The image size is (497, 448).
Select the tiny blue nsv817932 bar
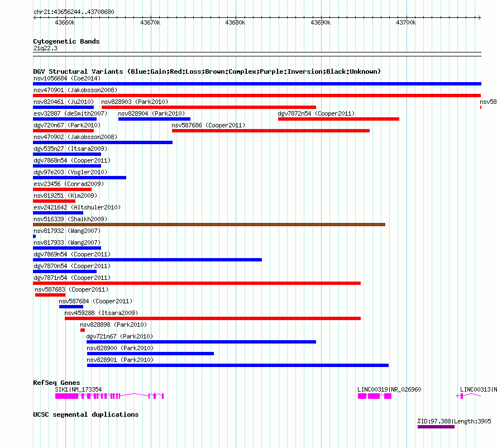(34, 236)
